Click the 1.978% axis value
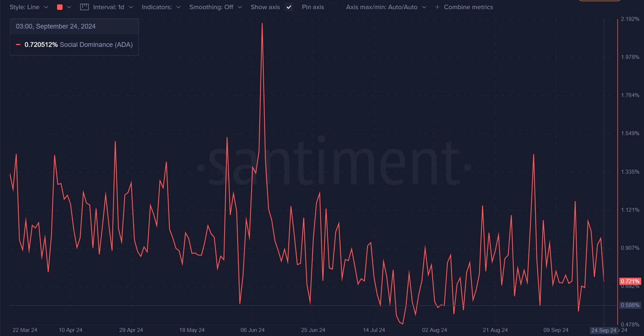This screenshot has height=336, width=644. coord(630,57)
